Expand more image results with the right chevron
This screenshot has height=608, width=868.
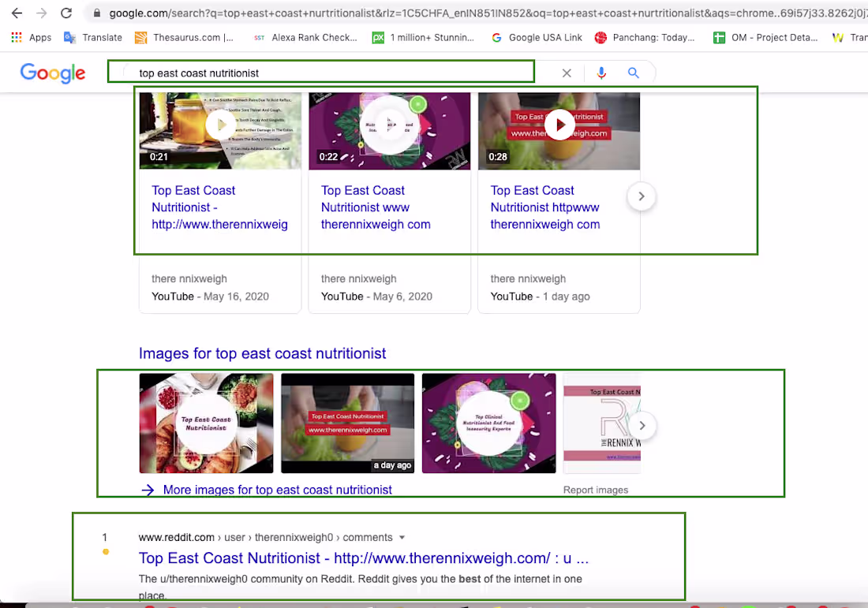(x=642, y=425)
